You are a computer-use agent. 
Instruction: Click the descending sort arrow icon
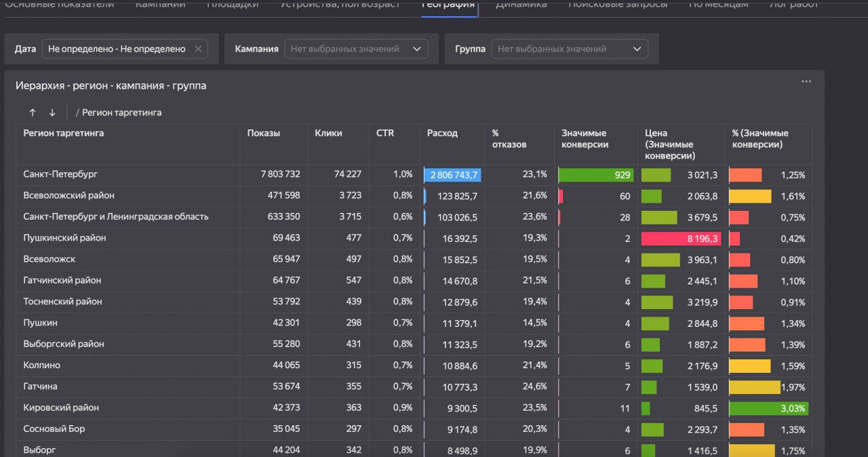[x=51, y=112]
